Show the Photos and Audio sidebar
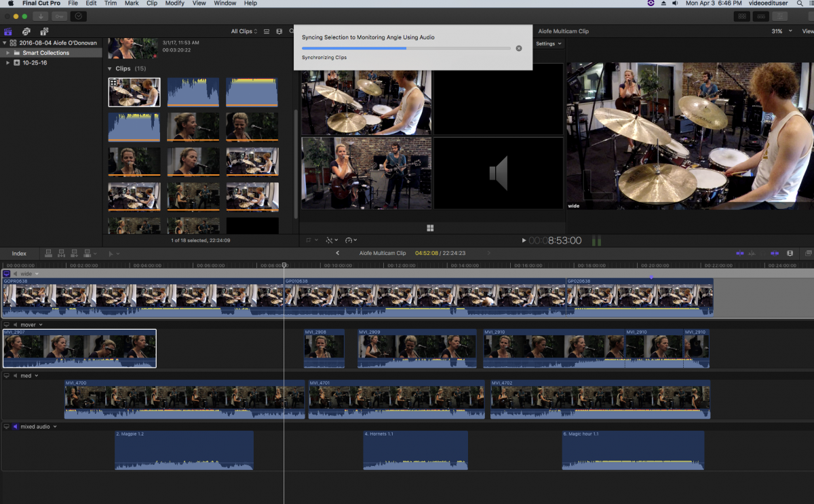The image size is (814, 504). pyautogui.click(x=26, y=31)
